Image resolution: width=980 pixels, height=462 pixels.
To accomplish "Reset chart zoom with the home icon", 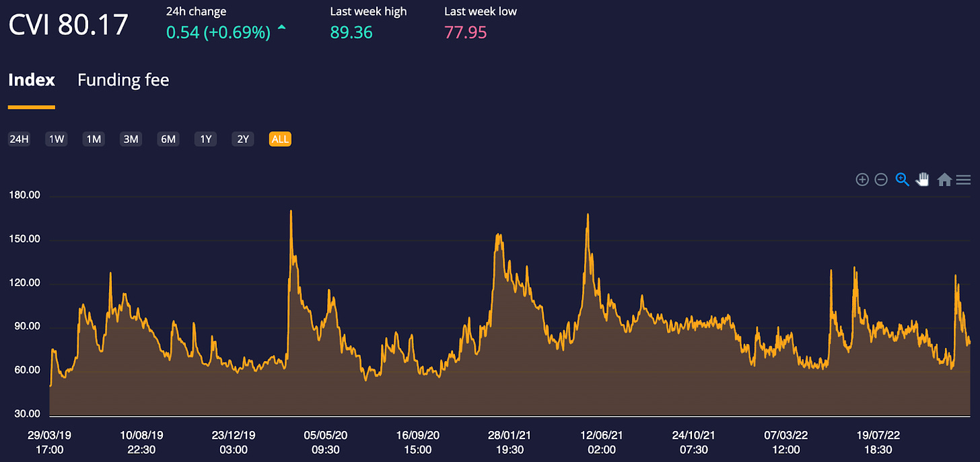I will (x=944, y=180).
